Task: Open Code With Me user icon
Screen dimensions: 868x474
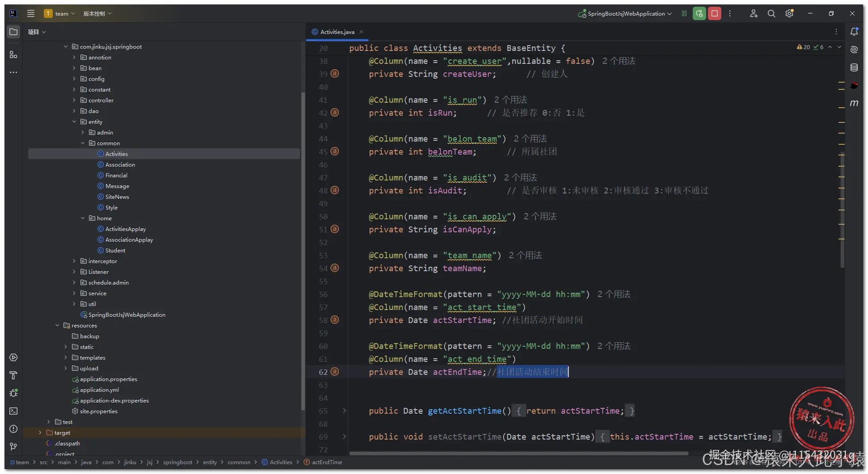Action: click(x=754, y=13)
